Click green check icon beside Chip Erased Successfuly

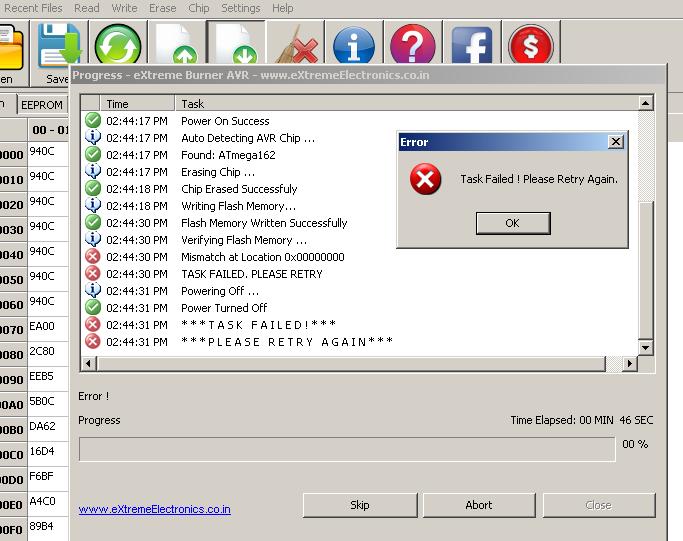(93, 188)
